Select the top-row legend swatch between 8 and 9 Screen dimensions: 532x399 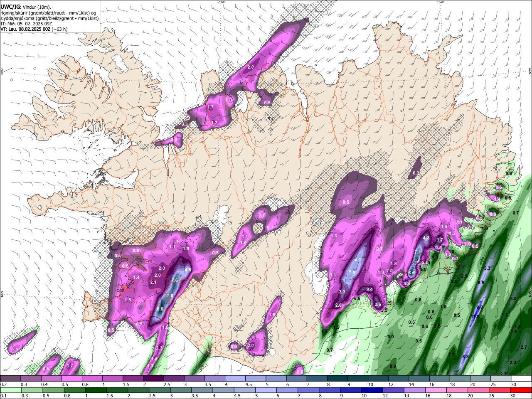point(337,379)
